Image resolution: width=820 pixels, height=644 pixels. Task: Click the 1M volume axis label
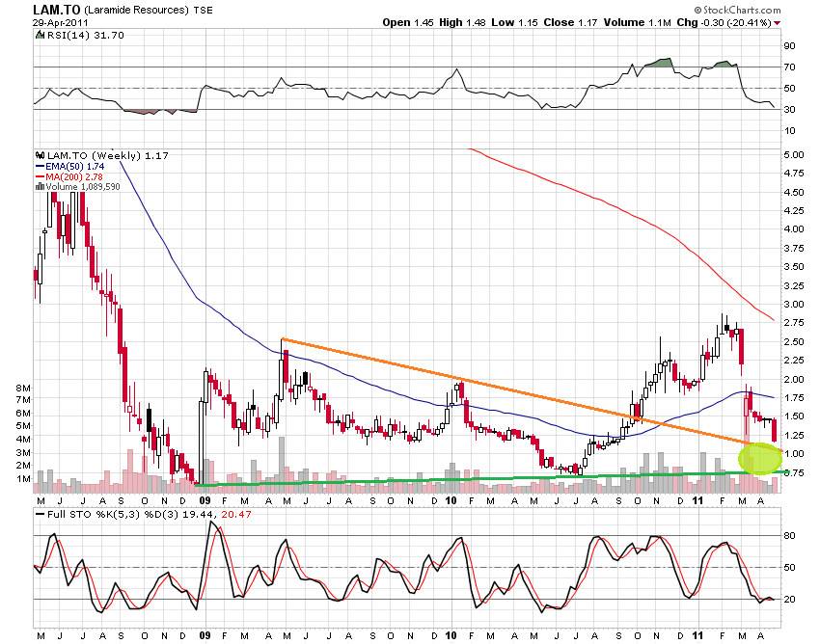pos(23,479)
